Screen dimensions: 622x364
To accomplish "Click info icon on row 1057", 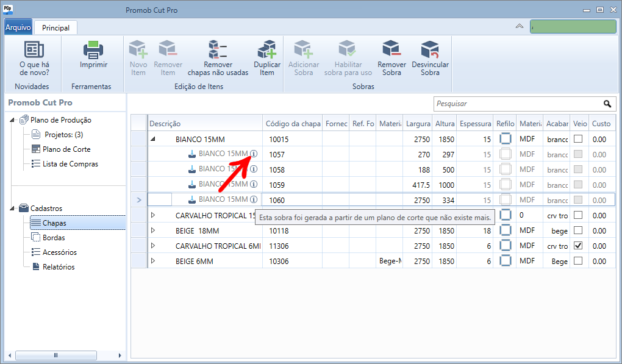I will point(254,154).
